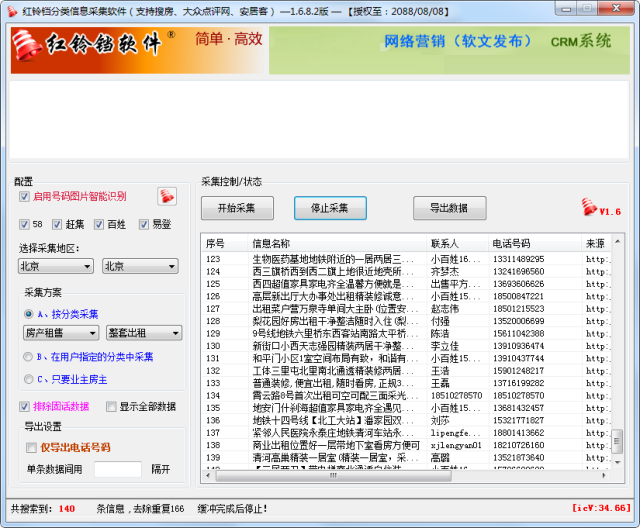The height and width of the screenshot is (528, 640).
Task: Select row 133 contact 王磊
Action: [440, 383]
